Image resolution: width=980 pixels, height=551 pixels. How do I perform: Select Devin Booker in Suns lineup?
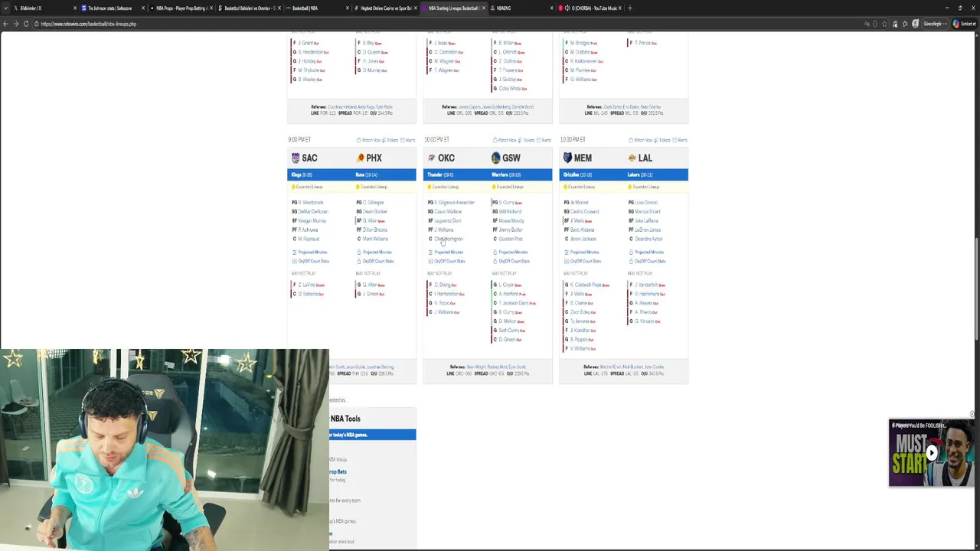coord(375,211)
